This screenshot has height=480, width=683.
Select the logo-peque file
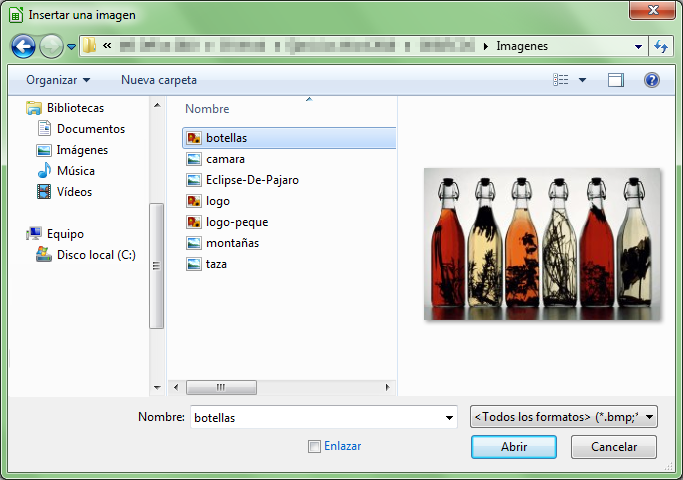[x=237, y=222]
